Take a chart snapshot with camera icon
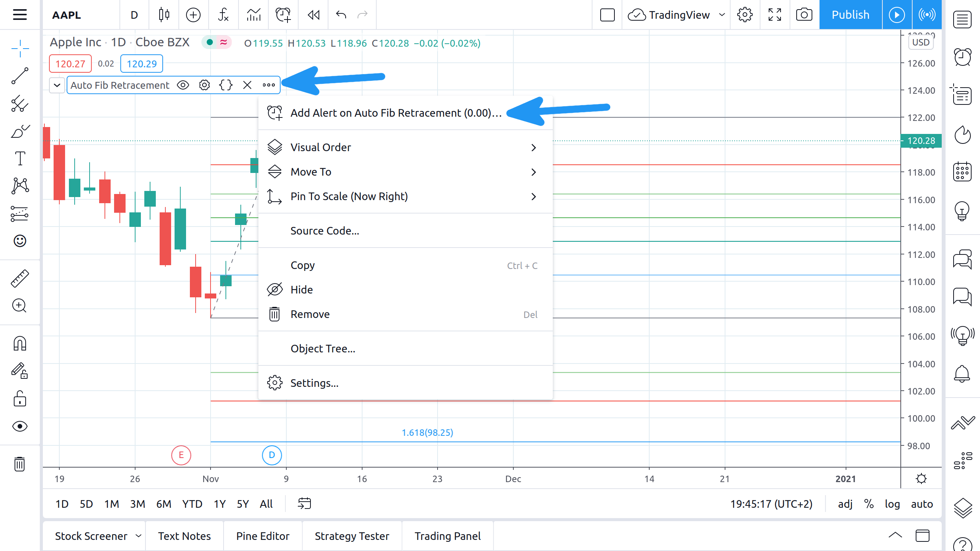This screenshot has height=551, width=980. (x=804, y=15)
